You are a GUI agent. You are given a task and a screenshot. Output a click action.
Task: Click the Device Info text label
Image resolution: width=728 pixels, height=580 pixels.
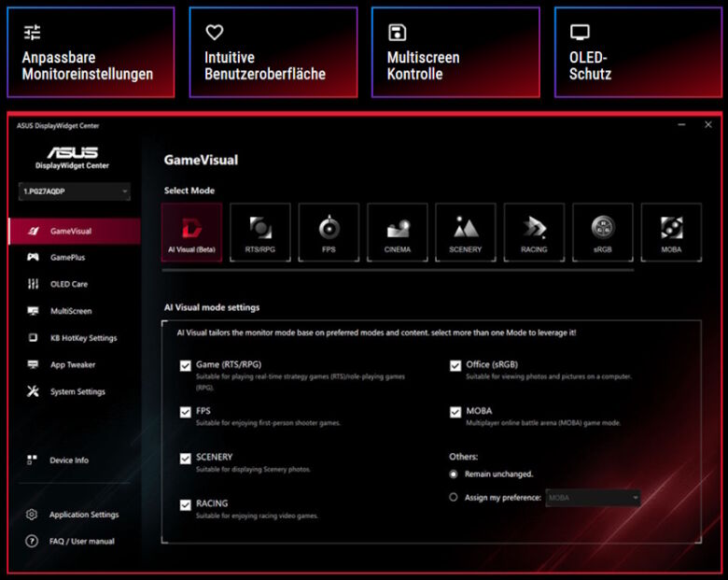click(x=69, y=460)
